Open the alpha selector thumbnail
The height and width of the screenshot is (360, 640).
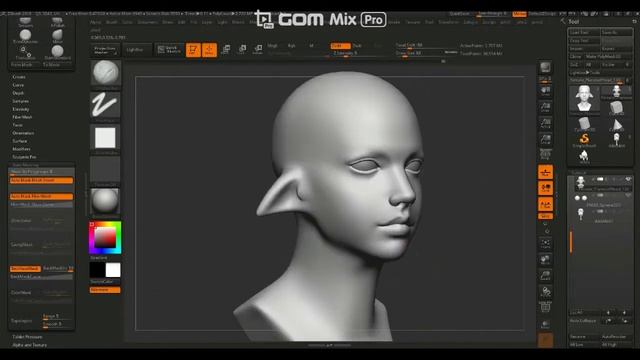pyautogui.click(x=105, y=138)
